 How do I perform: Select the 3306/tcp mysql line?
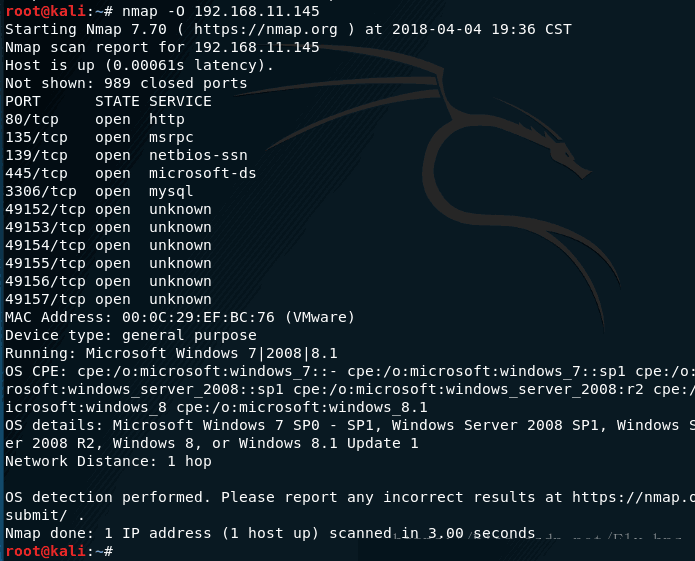click(99, 192)
